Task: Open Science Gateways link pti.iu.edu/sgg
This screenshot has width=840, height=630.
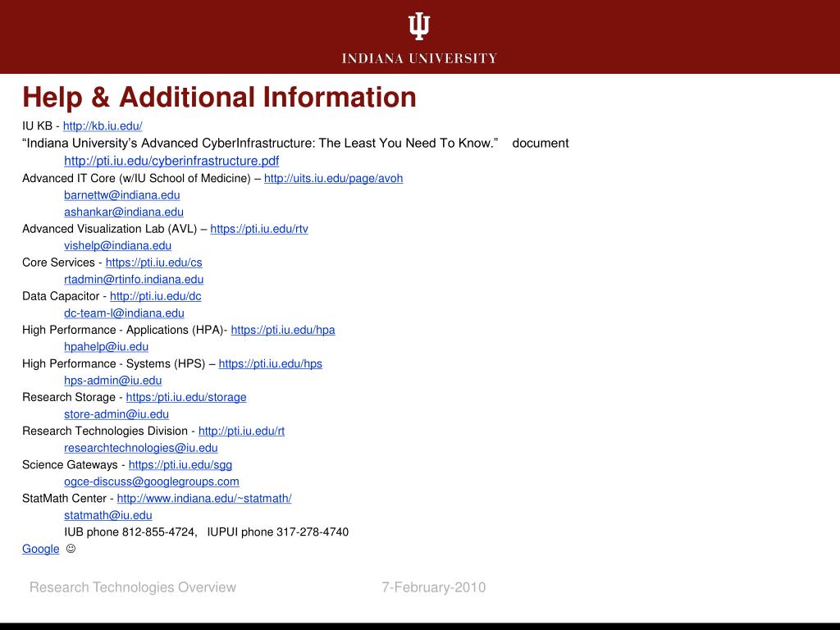Action: (x=180, y=465)
